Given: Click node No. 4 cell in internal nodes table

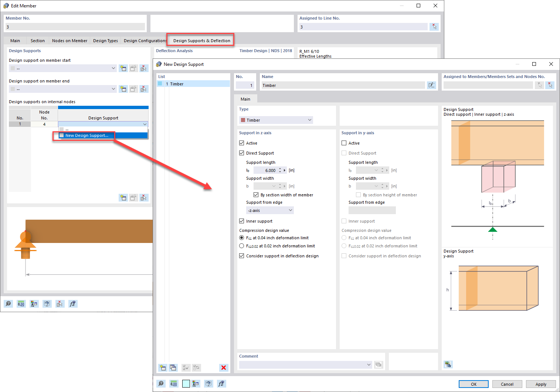Looking at the screenshot, I should (44, 124).
